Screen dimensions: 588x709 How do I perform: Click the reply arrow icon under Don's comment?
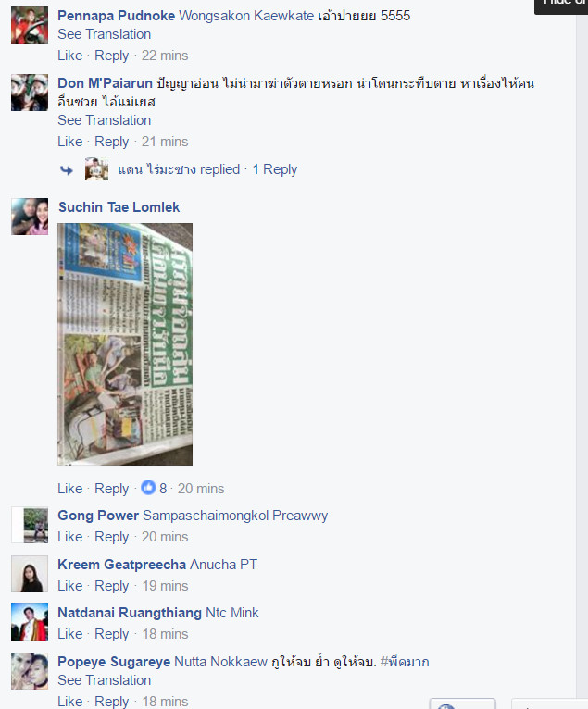point(67,170)
